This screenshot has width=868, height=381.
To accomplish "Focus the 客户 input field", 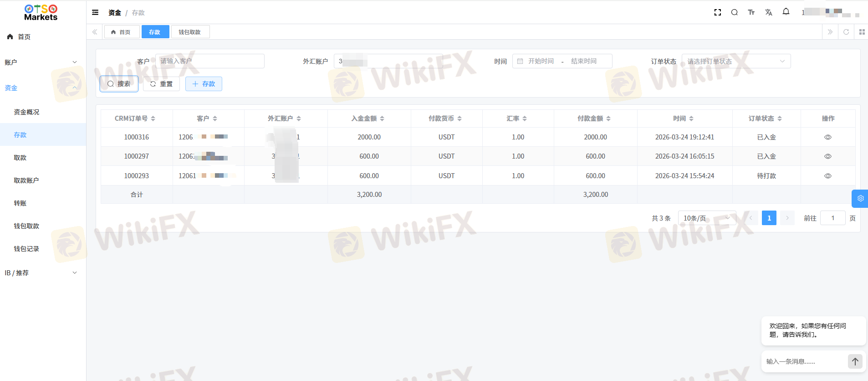I will click(x=209, y=61).
